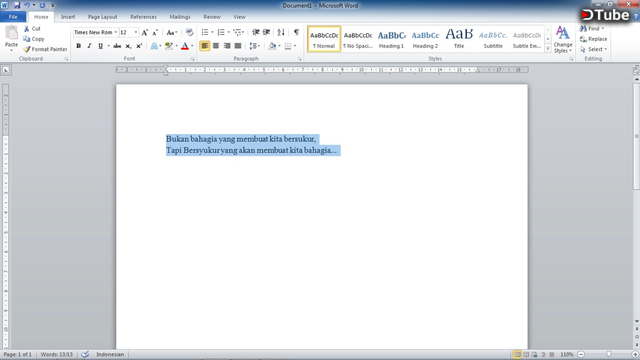Screen dimensions: 640x360
Task: Sort the selected text
Action: [x=281, y=32]
